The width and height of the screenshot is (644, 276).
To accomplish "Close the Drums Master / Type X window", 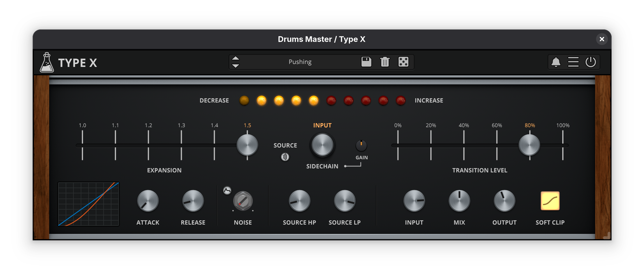I will [x=602, y=39].
